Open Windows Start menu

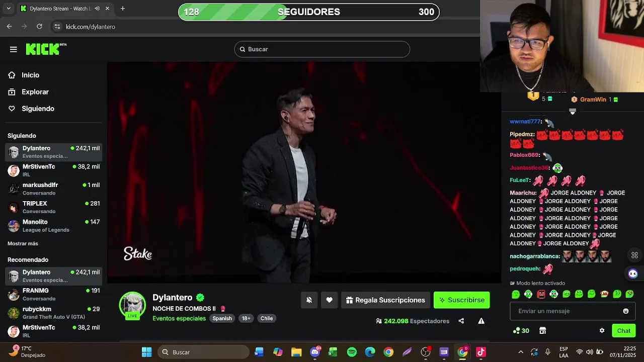(146, 352)
